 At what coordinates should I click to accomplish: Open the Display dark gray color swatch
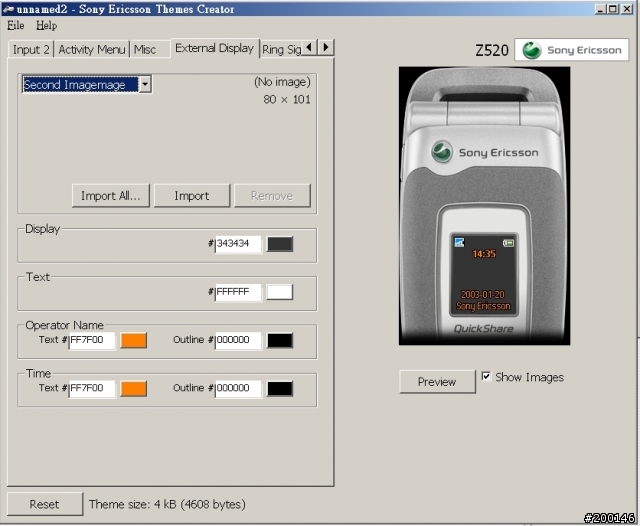coord(280,244)
